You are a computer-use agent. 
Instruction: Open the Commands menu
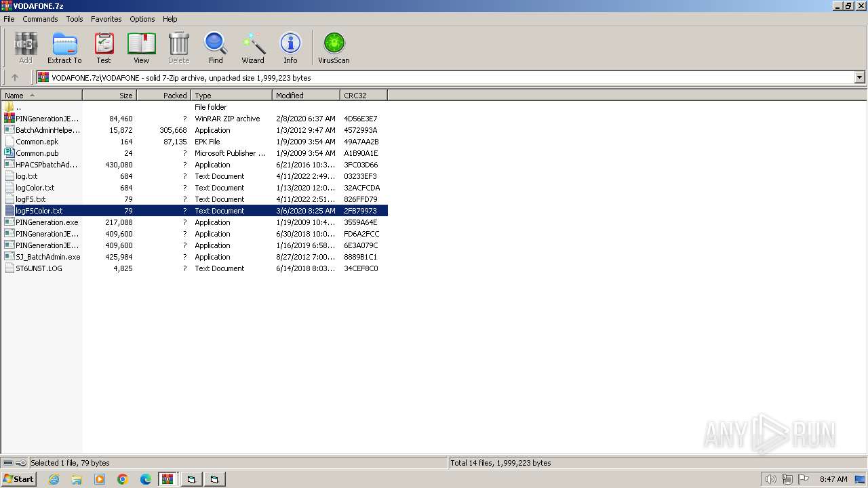click(40, 19)
